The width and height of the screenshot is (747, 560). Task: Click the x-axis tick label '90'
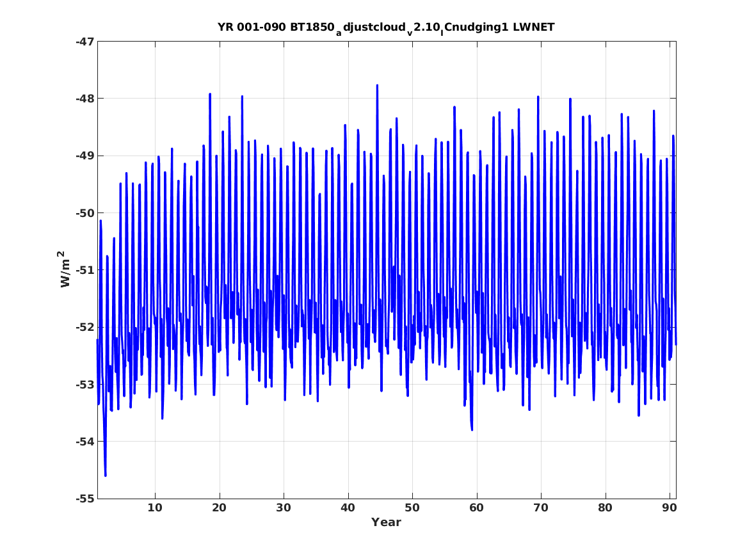click(670, 508)
